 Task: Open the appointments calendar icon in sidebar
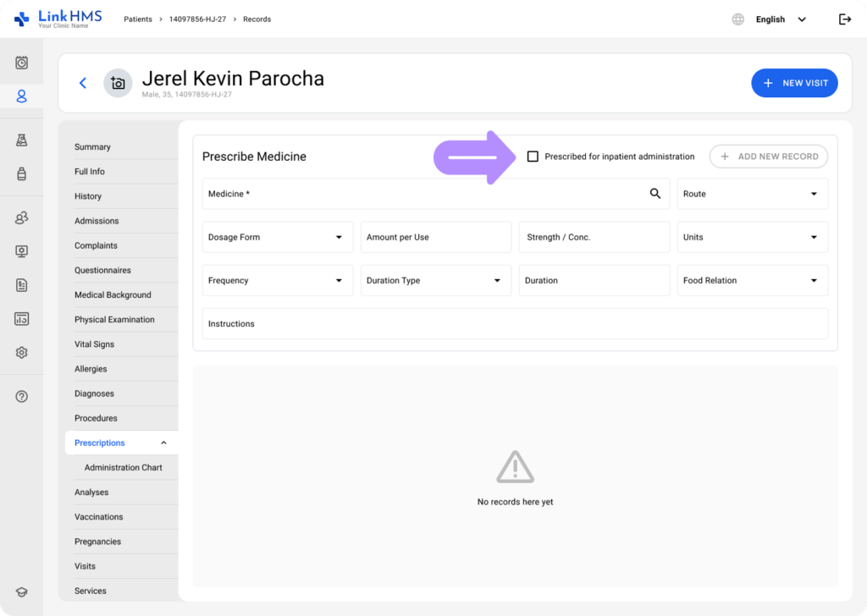22,63
